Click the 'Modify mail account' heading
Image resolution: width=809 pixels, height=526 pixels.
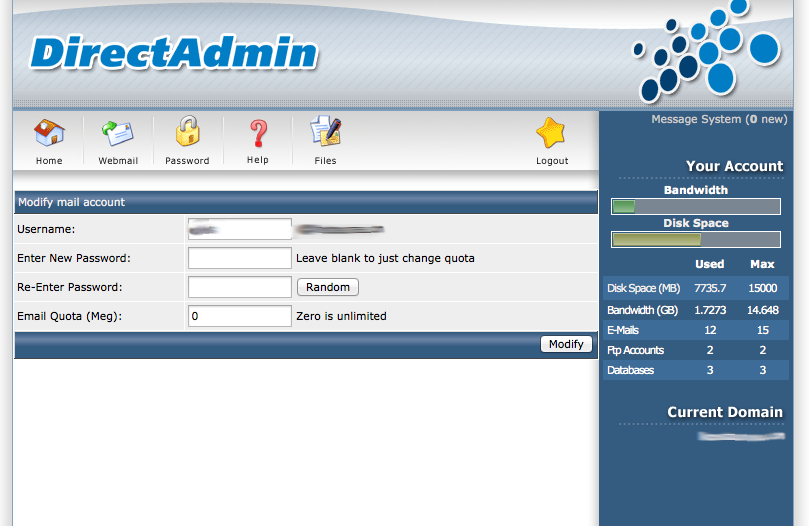click(71, 202)
